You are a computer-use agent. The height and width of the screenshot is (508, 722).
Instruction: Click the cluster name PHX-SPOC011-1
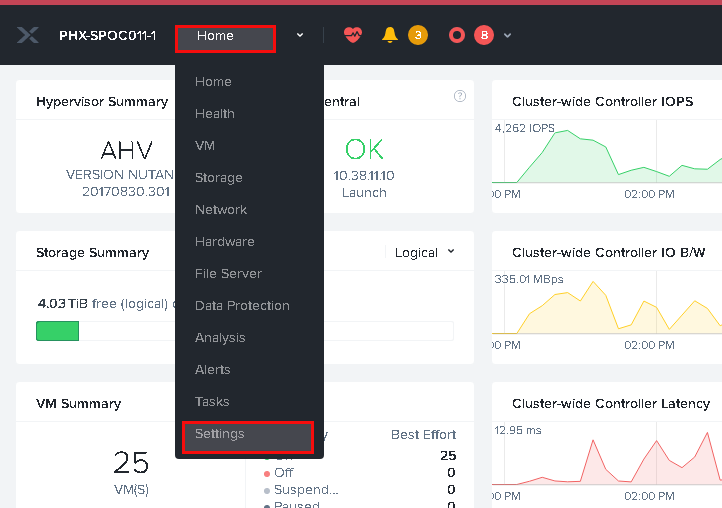[108, 35]
